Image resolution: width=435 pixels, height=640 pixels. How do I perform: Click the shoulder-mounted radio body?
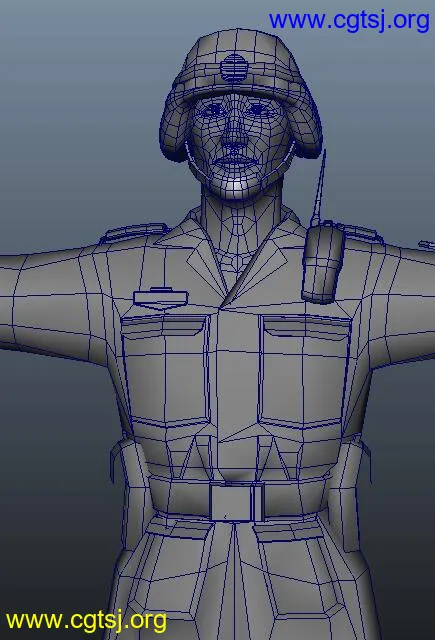[x=323, y=262]
